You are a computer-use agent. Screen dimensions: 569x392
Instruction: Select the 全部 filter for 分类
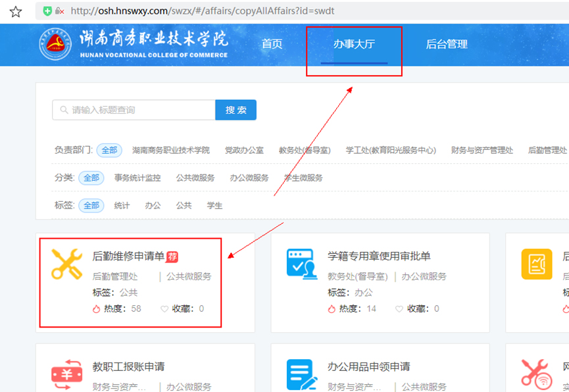(x=91, y=178)
